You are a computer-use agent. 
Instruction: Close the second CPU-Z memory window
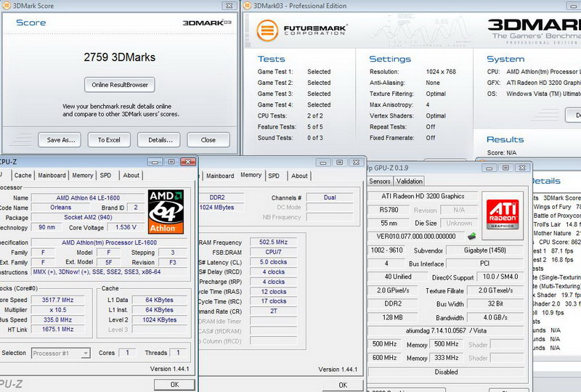pos(356,163)
